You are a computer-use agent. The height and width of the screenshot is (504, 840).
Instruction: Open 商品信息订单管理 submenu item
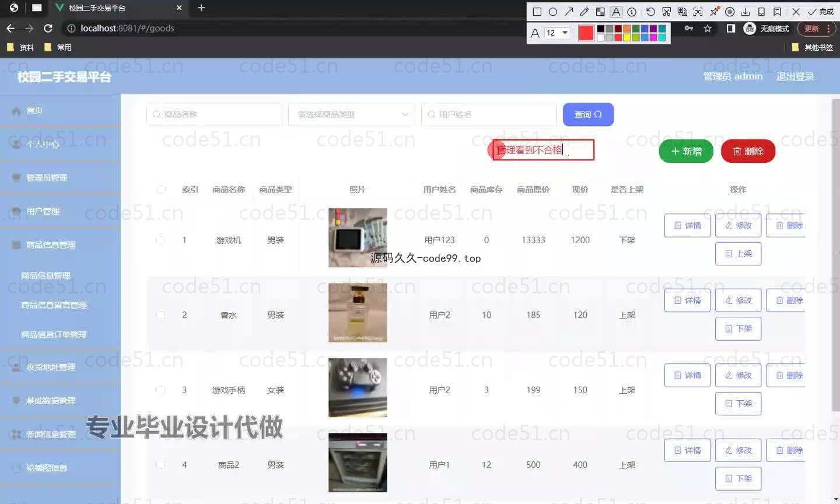pos(54,335)
